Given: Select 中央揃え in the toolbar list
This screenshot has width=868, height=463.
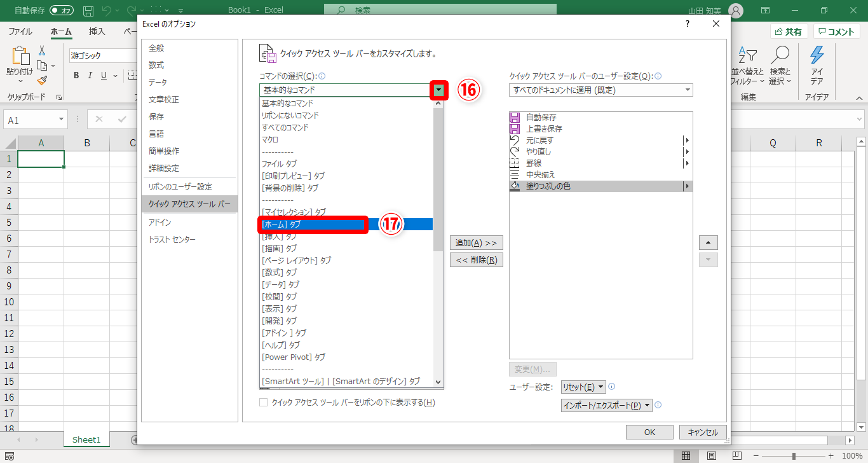Looking at the screenshot, I should 600,175.
